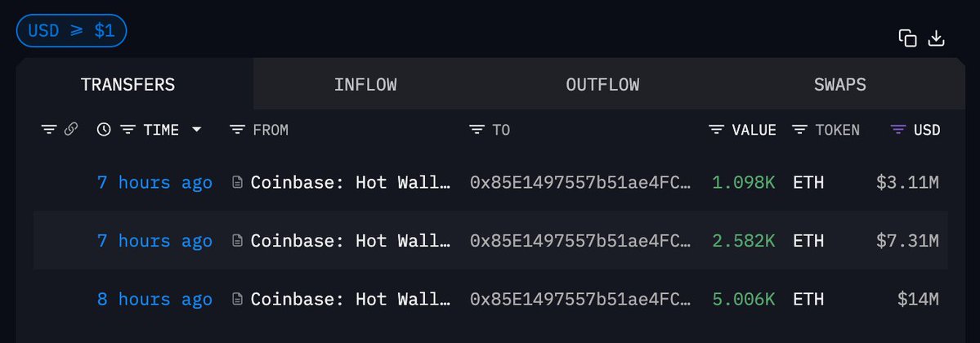Click the USD ≥ $1 filter chip
Viewport: 980px width, 343px height.
point(72,31)
